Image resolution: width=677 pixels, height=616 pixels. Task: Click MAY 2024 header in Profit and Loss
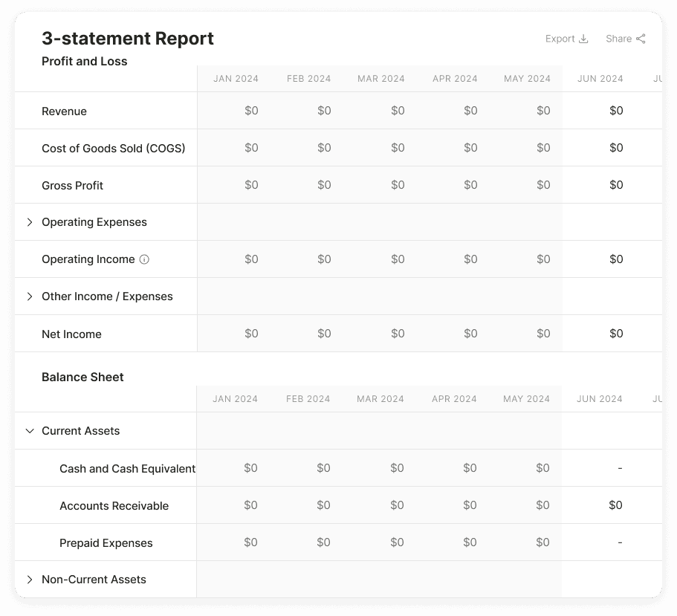coord(527,79)
